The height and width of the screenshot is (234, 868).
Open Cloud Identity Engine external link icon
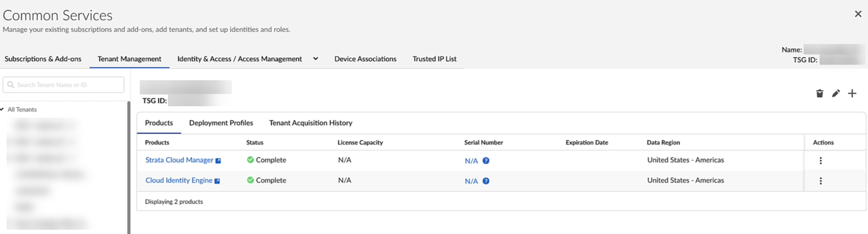[x=217, y=181]
